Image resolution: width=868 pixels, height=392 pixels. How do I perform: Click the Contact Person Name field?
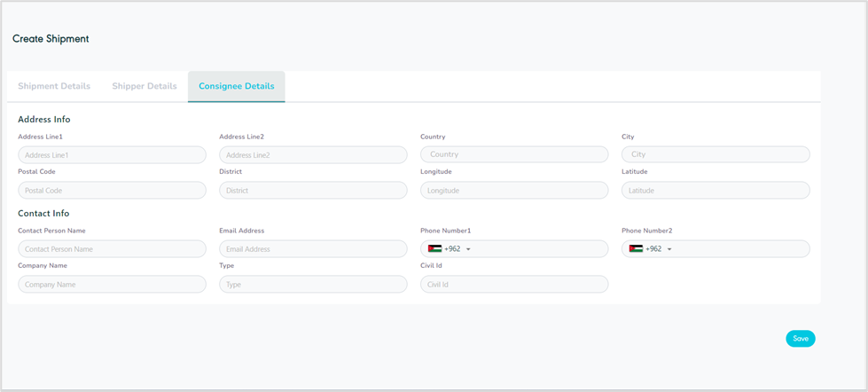(x=112, y=249)
